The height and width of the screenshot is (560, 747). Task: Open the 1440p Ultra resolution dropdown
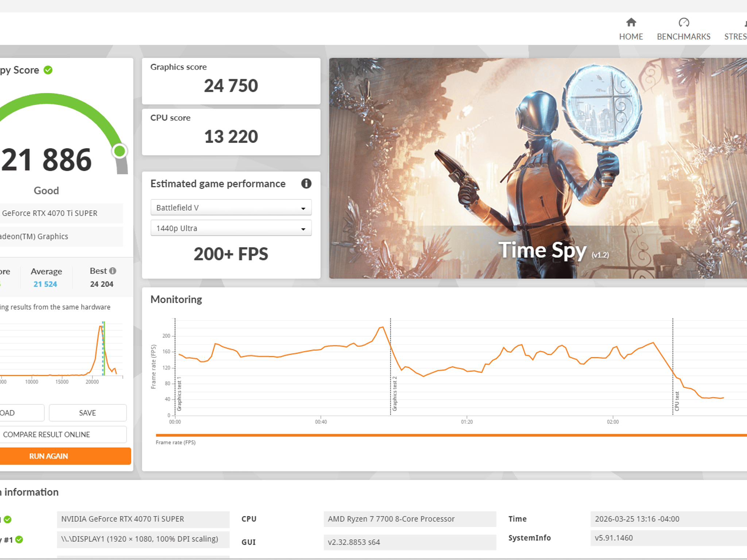231,228
